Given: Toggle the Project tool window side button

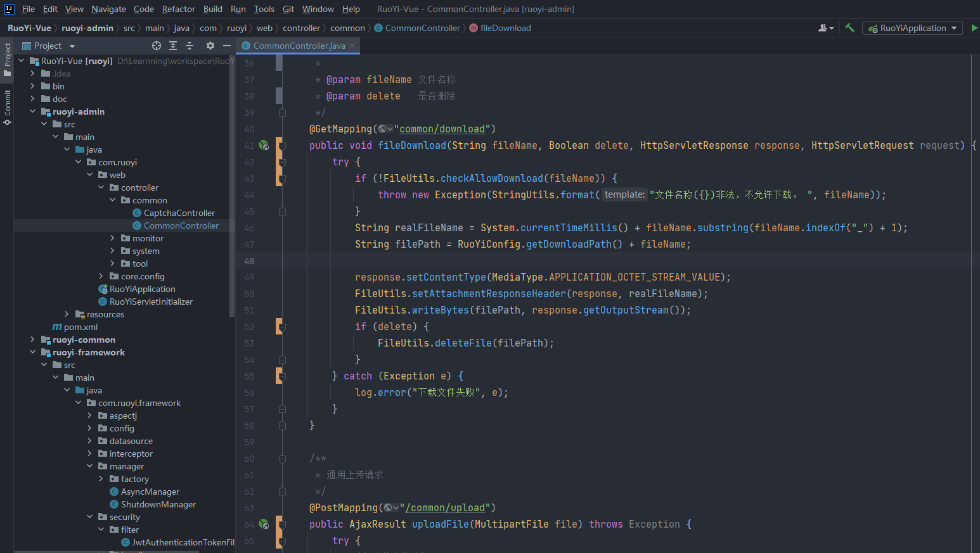Looking at the screenshot, I should [8, 60].
